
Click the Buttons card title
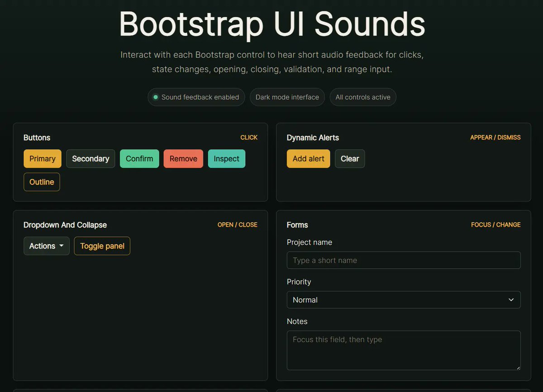tap(37, 137)
